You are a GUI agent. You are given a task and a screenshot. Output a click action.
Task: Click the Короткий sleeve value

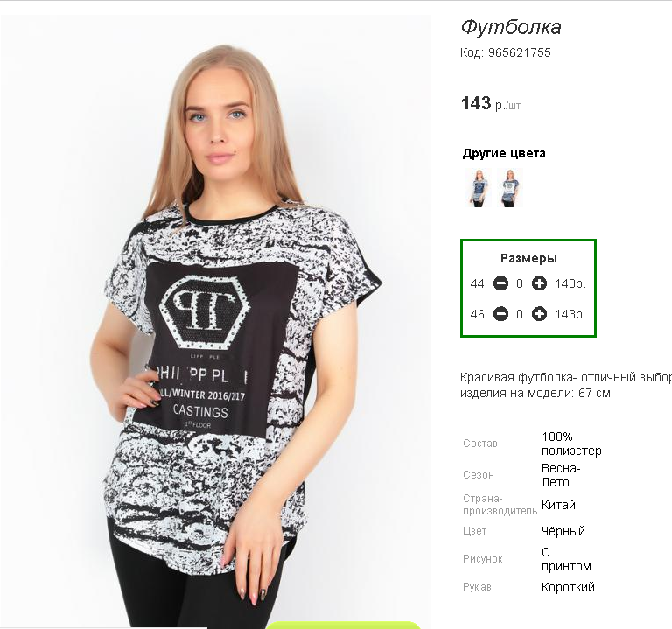[568, 587]
